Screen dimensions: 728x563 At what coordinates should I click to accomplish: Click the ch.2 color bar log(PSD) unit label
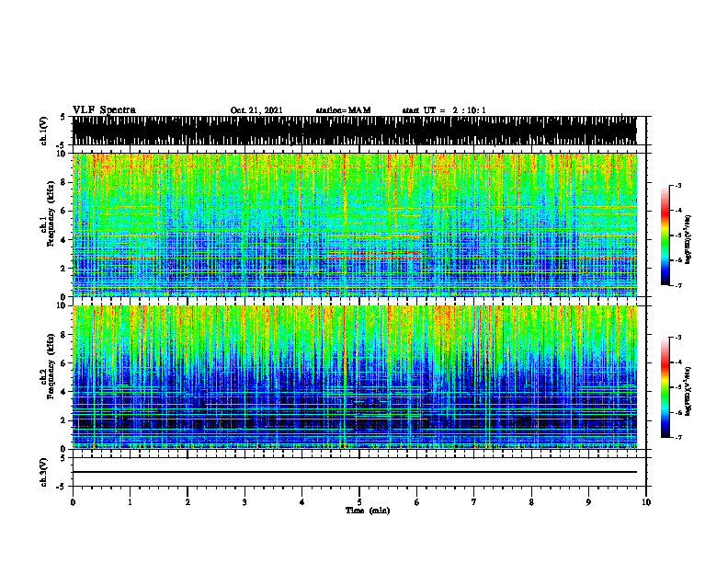point(688,390)
